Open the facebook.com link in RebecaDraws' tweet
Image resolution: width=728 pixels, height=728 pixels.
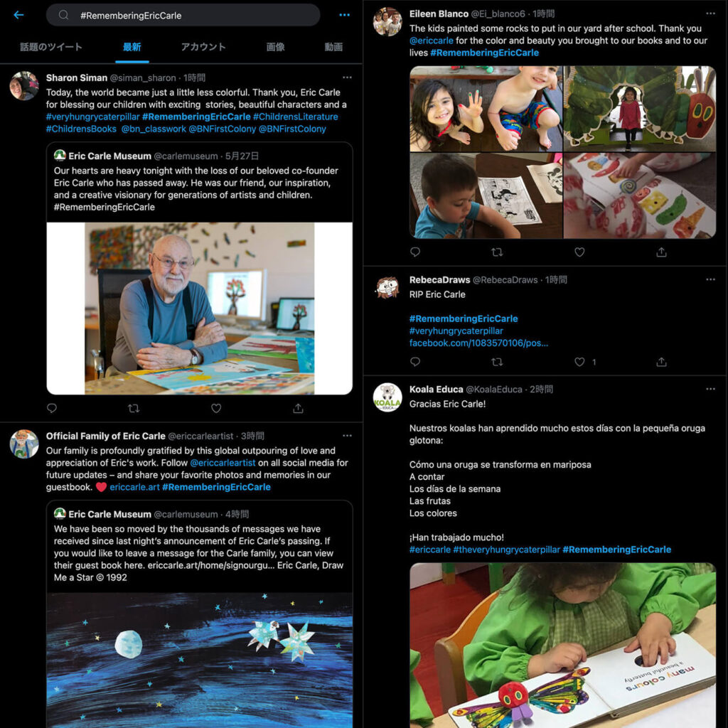[x=478, y=343]
